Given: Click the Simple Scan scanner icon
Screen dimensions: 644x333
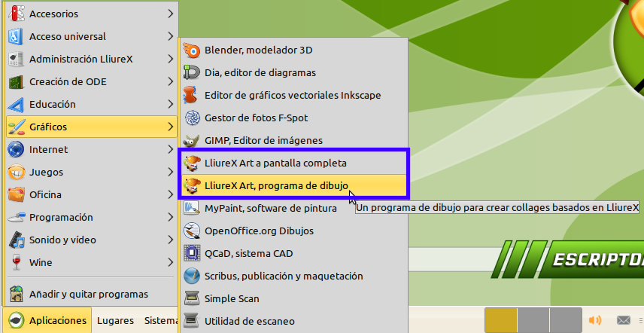Looking at the screenshot, I should pyautogui.click(x=192, y=299).
